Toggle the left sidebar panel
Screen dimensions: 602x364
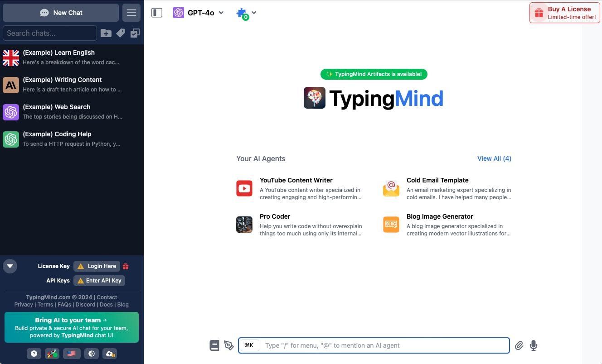coord(157,13)
